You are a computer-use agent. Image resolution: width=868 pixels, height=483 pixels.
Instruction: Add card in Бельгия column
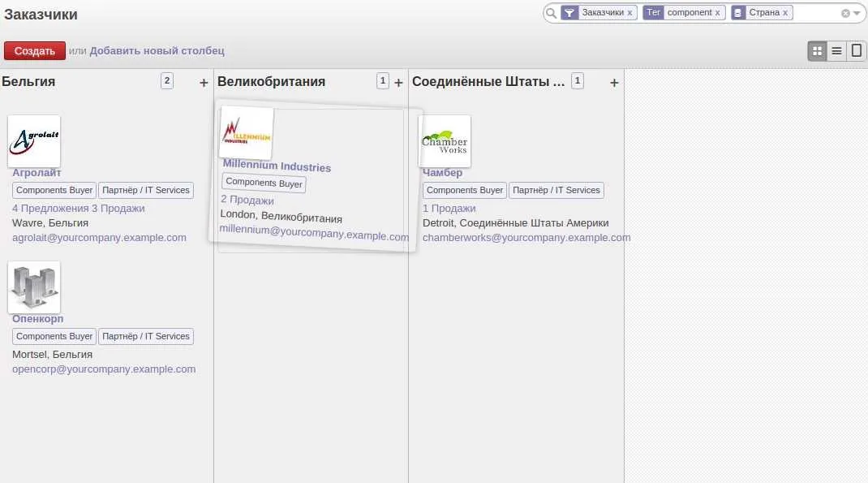pyautogui.click(x=204, y=83)
